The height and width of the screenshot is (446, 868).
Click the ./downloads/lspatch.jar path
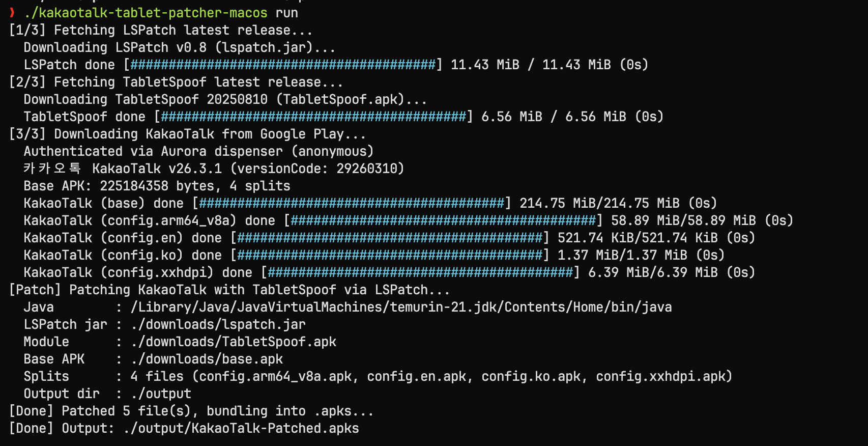(218, 324)
